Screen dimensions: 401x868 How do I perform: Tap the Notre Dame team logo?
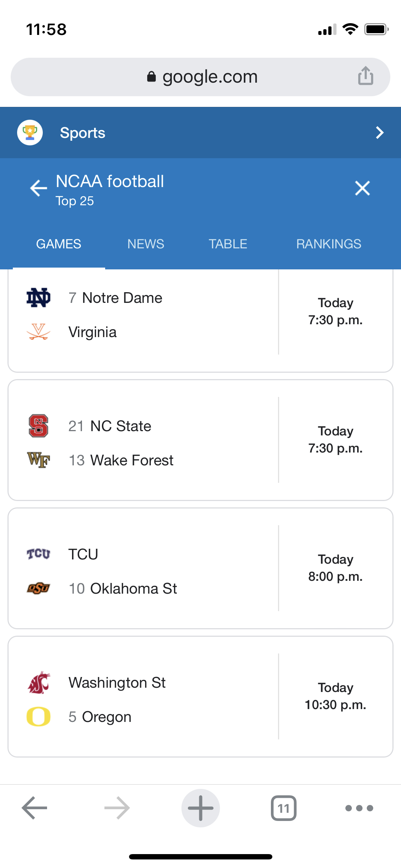pyautogui.click(x=38, y=298)
